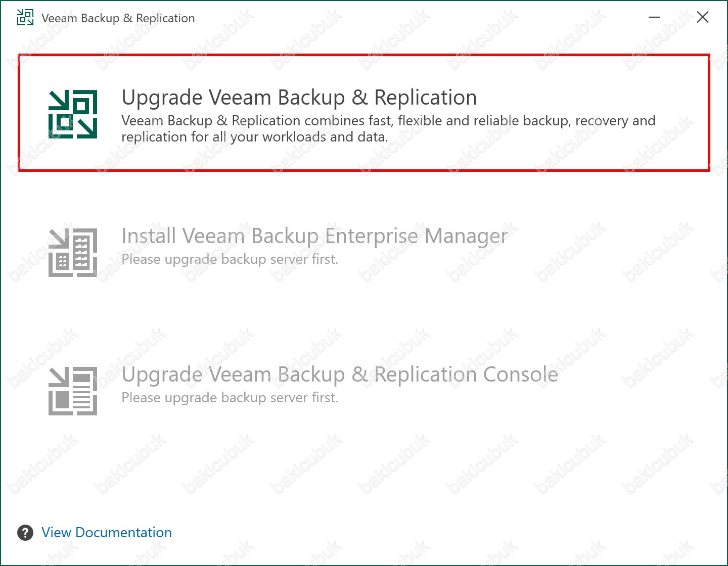This screenshot has height=566, width=728.
Task: Click the grayed Replication Console icon
Action: point(73,391)
